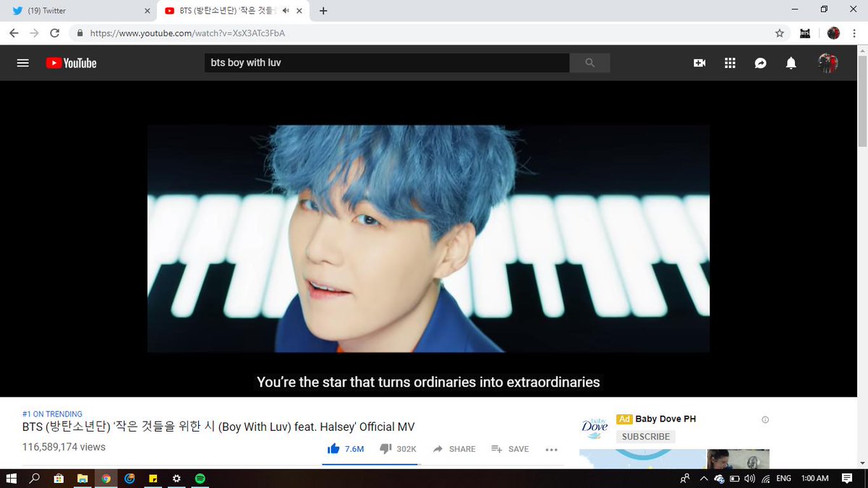Bookmark this page with star icon

click(x=779, y=33)
